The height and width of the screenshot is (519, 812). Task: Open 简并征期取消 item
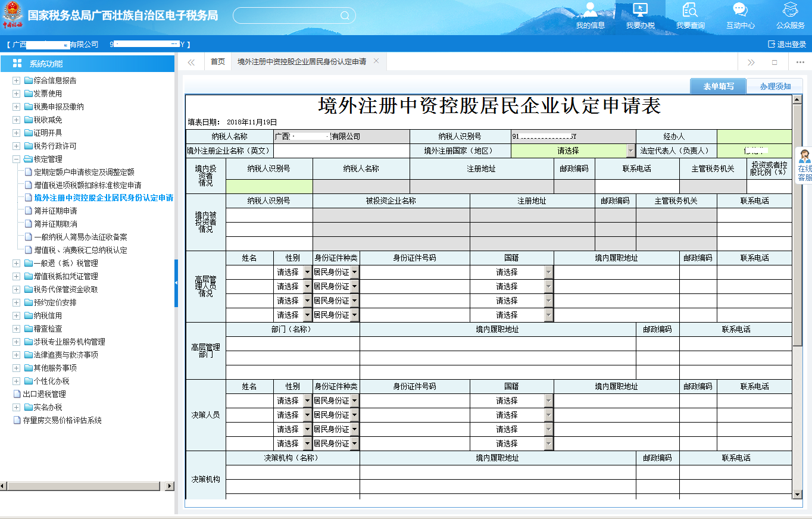coord(55,224)
